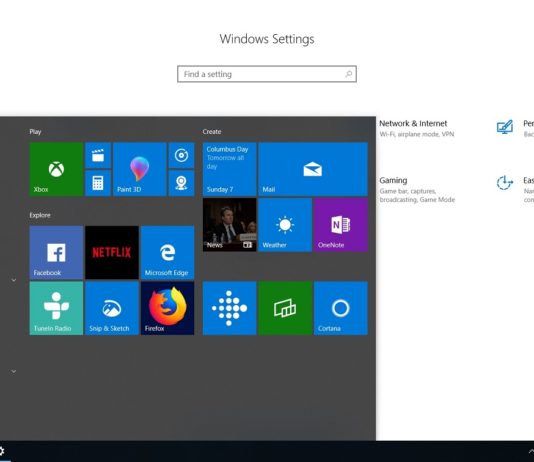Open the News live tile
This screenshot has width=534, height=462.
[230, 225]
